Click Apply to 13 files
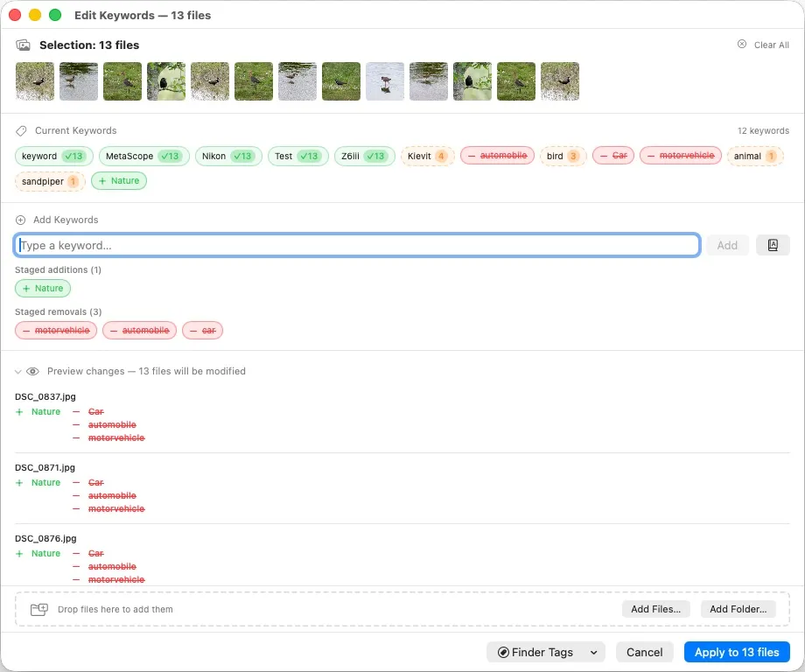This screenshot has width=805, height=672. pyautogui.click(x=737, y=652)
